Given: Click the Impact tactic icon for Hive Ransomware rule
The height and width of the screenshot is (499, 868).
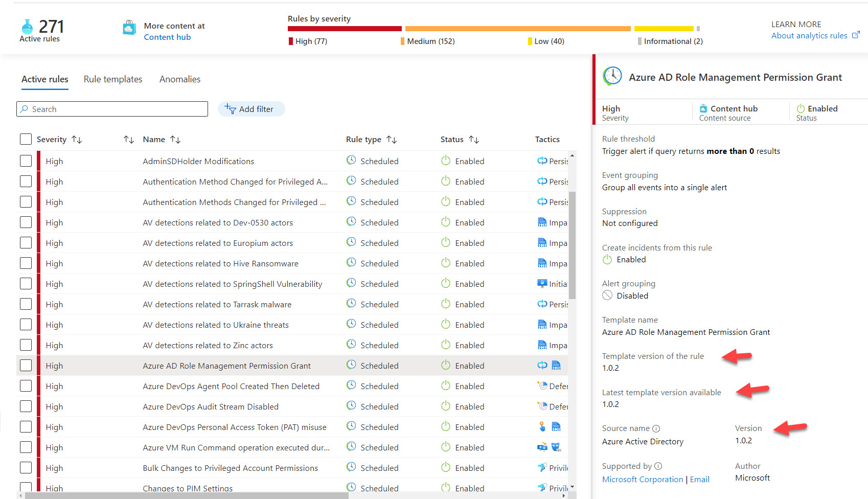Looking at the screenshot, I should coord(542,263).
